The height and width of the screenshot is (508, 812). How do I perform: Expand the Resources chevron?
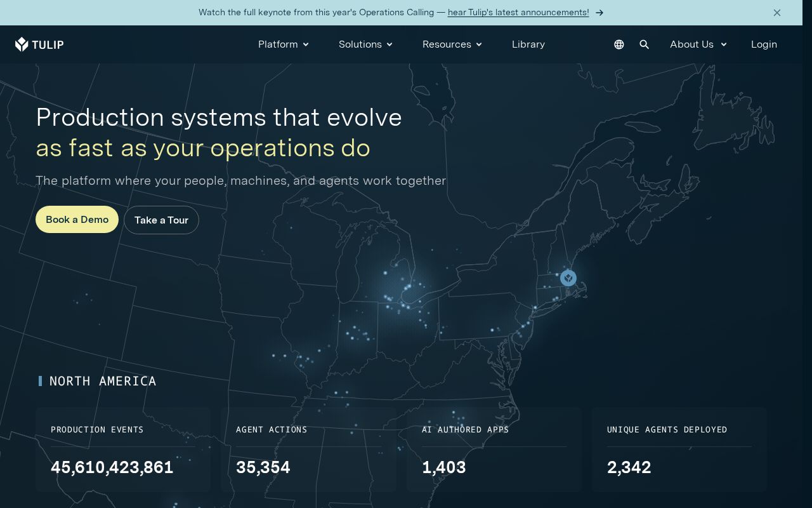click(x=479, y=44)
